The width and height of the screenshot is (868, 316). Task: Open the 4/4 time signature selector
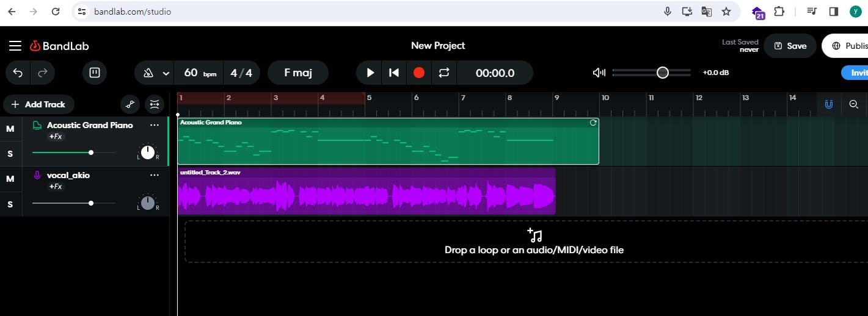(x=241, y=73)
